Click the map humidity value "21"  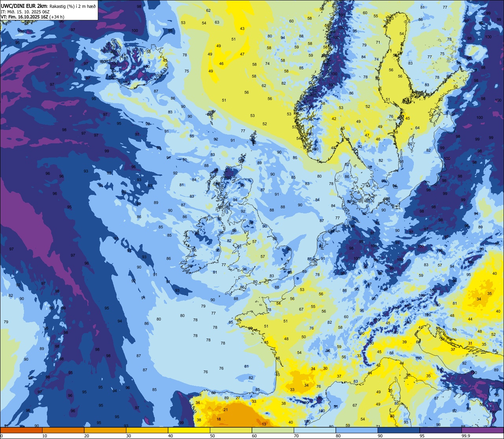pyautogui.click(x=226, y=409)
